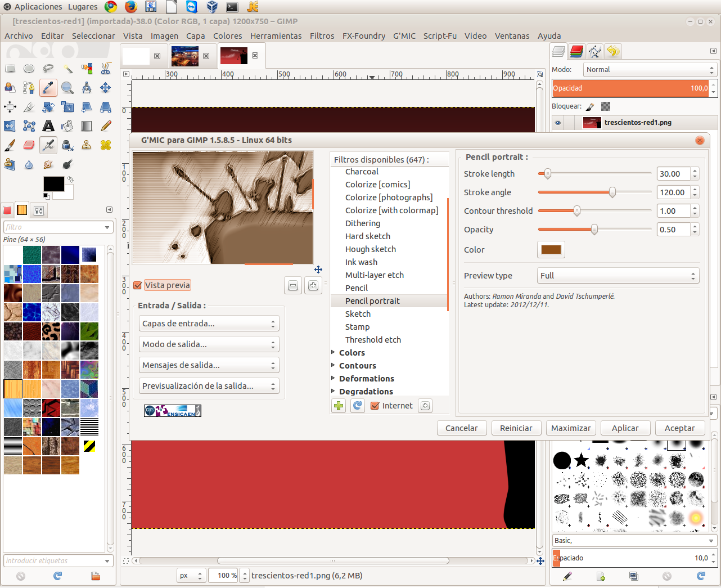The height and width of the screenshot is (588, 721).
Task: Select the Rectangle Select tool
Action: click(10, 69)
